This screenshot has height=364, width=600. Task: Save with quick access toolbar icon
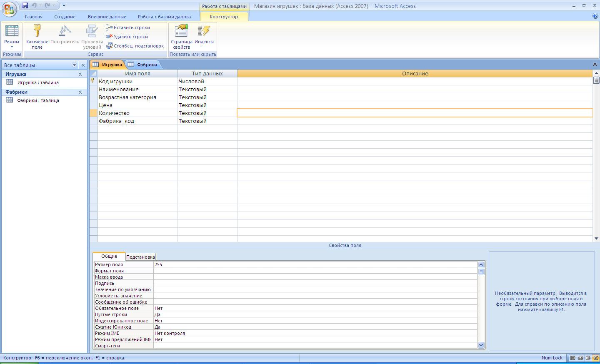(25, 5)
